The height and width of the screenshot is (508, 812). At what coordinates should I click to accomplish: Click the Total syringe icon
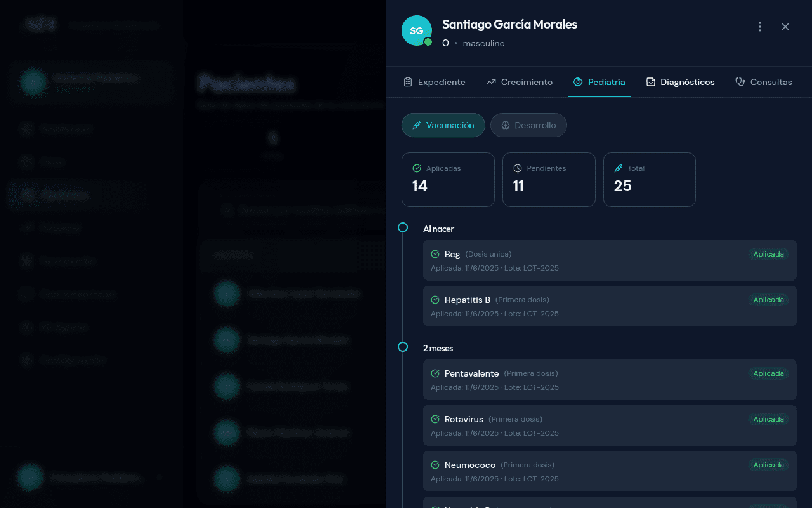pyautogui.click(x=619, y=168)
